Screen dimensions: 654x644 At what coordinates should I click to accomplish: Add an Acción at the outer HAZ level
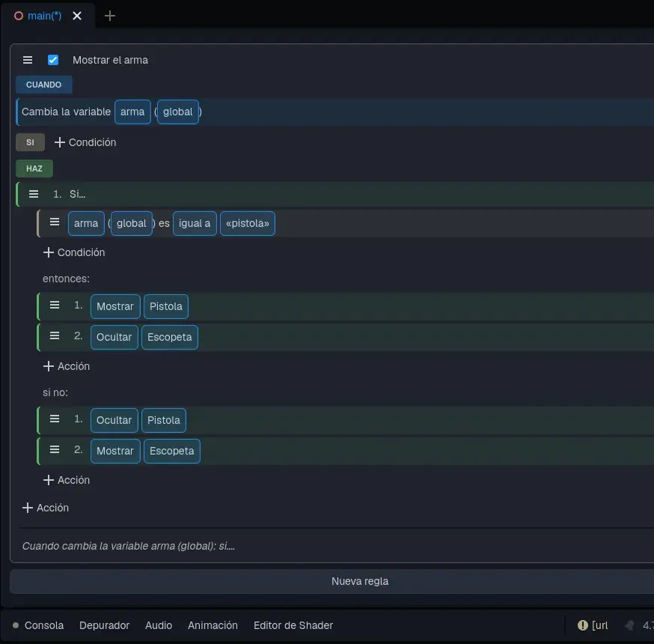tap(46, 508)
